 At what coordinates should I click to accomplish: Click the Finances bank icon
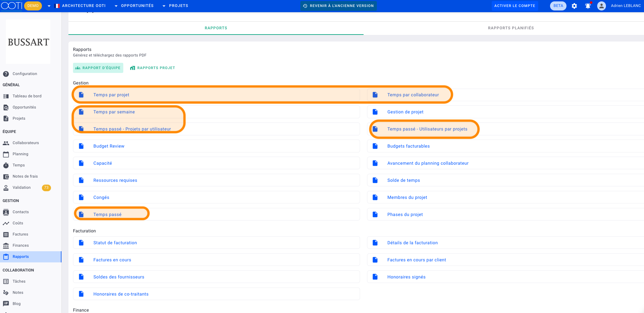pyautogui.click(x=6, y=246)
